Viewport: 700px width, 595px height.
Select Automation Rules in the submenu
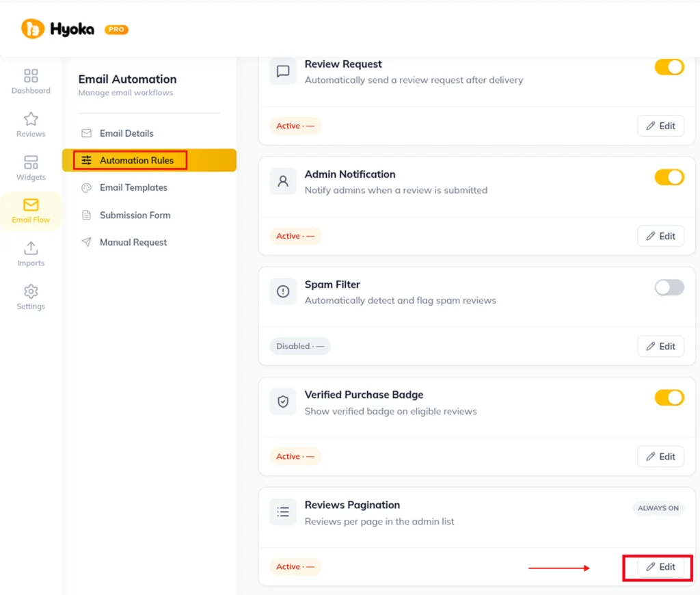149,160
